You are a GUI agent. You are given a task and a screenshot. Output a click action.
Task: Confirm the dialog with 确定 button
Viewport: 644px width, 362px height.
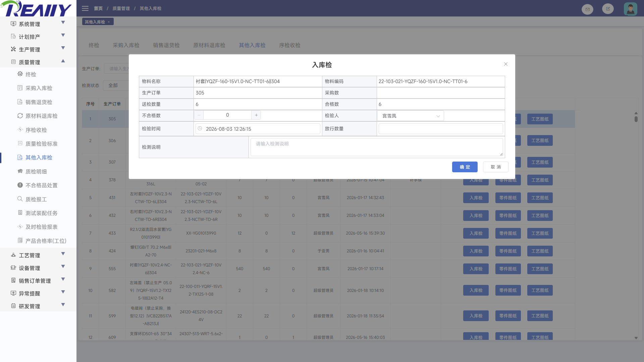pyautogui.click(x=465, y=167)
